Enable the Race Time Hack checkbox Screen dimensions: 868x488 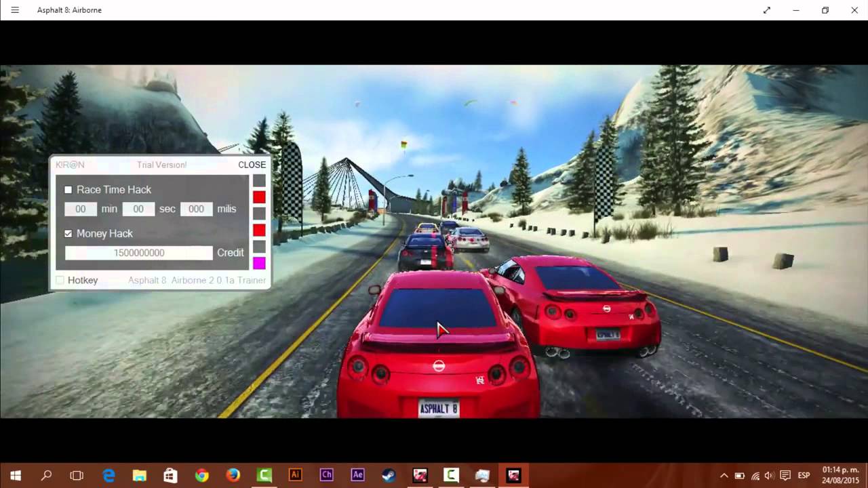click(x=68, y=190)
